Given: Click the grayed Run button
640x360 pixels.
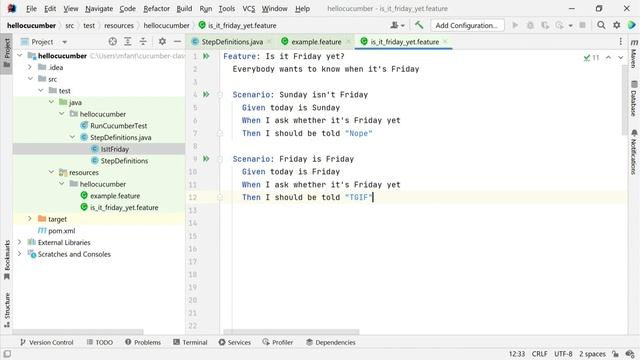Looking at the screenshot, I should (x=515, y=25).
